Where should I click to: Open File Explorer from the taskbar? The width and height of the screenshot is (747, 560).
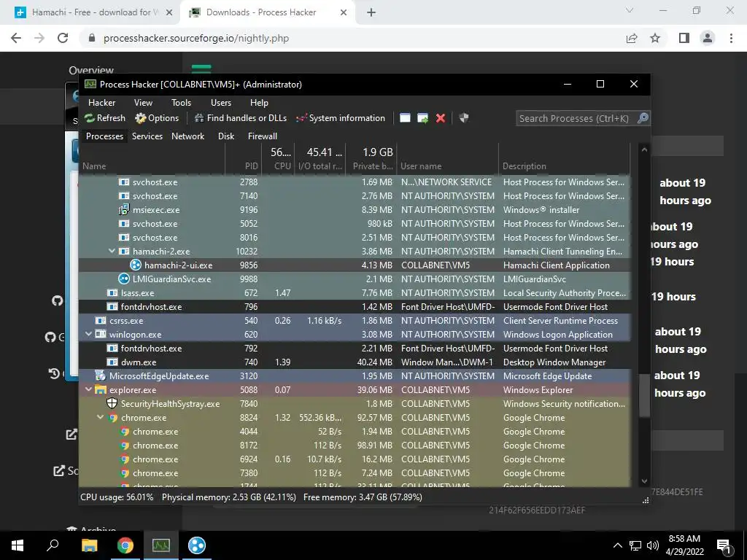tap(89, 545)
